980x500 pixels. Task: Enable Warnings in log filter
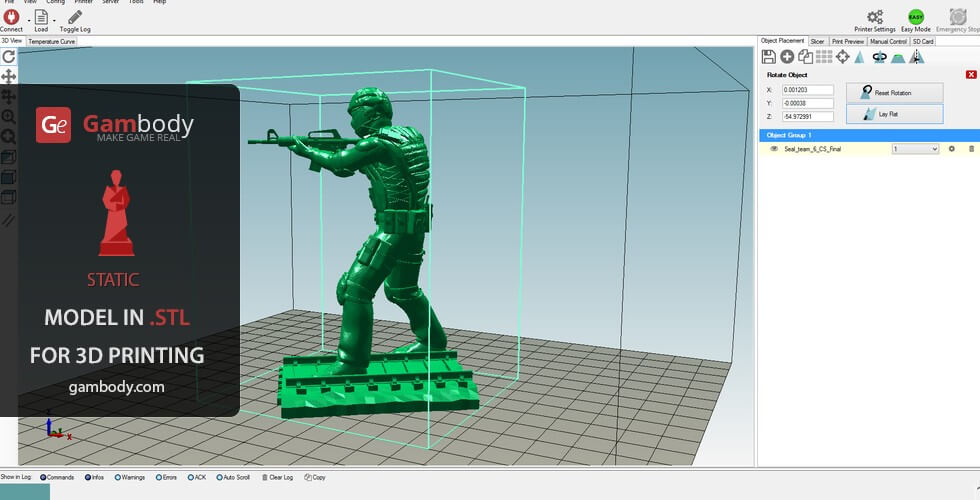[117, 478]
